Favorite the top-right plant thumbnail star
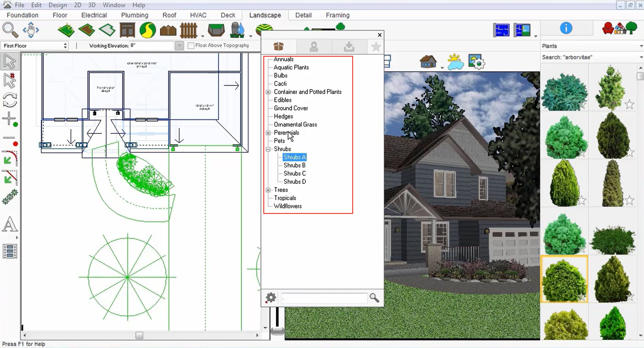644x348 pixels. [x=629, y=104]
